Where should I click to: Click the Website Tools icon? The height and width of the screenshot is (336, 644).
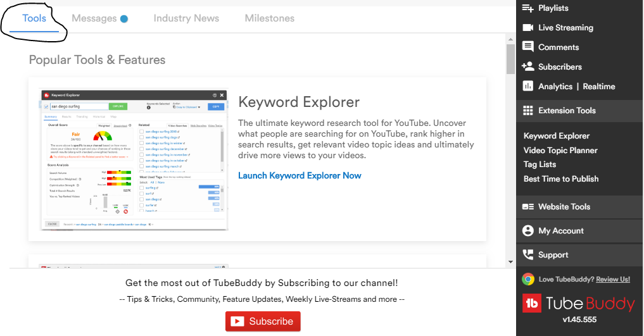(x=527, y=207)
